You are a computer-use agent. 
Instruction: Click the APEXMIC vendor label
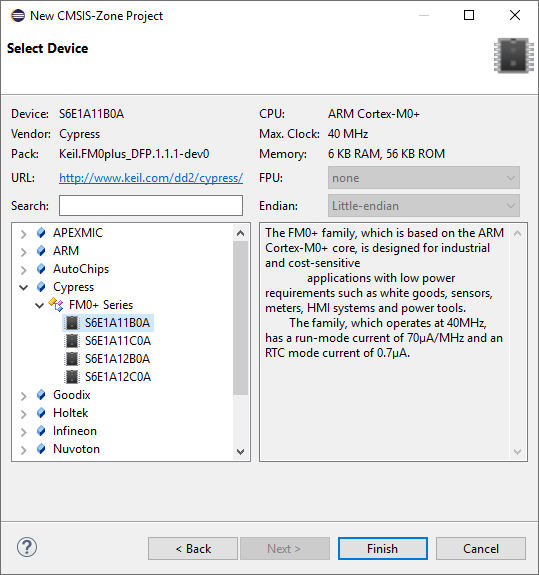[78, 233]
